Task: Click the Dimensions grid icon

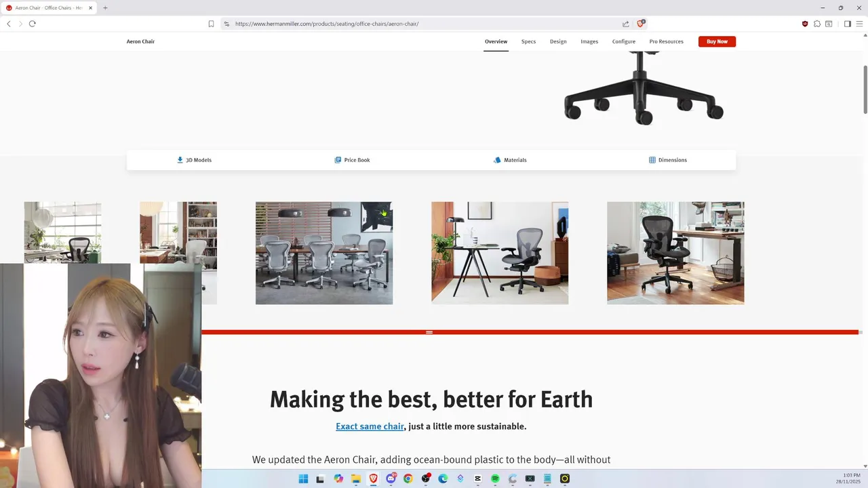Action: click(x=652, y=160)
